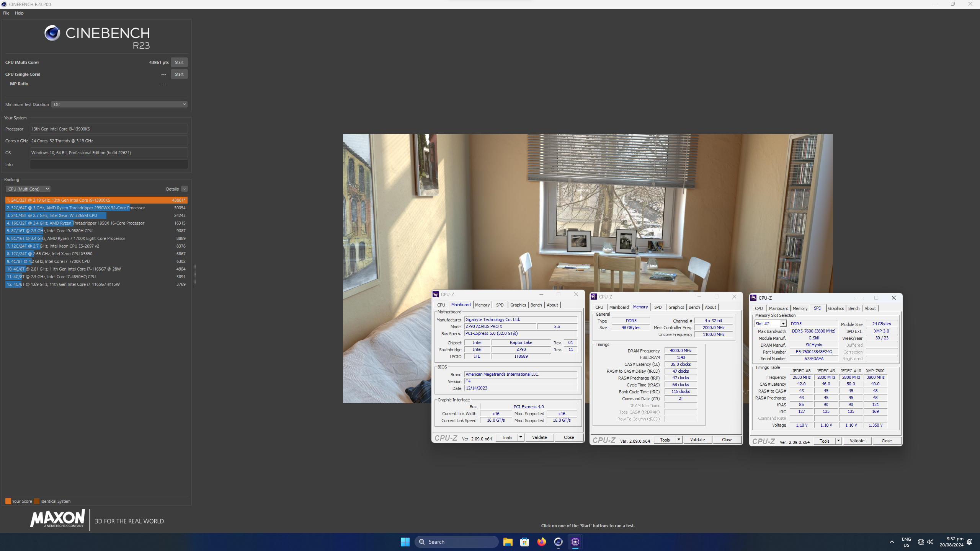This screenshot has height=551, width=980.
Task: Select Graphics tab in SPD CPU-Z window
Action: pyautogui.click(x=836, y=308)
